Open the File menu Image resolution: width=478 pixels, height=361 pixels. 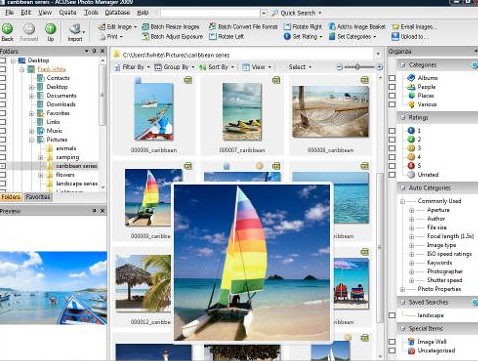pyautogui.click(x=9, y=13)
